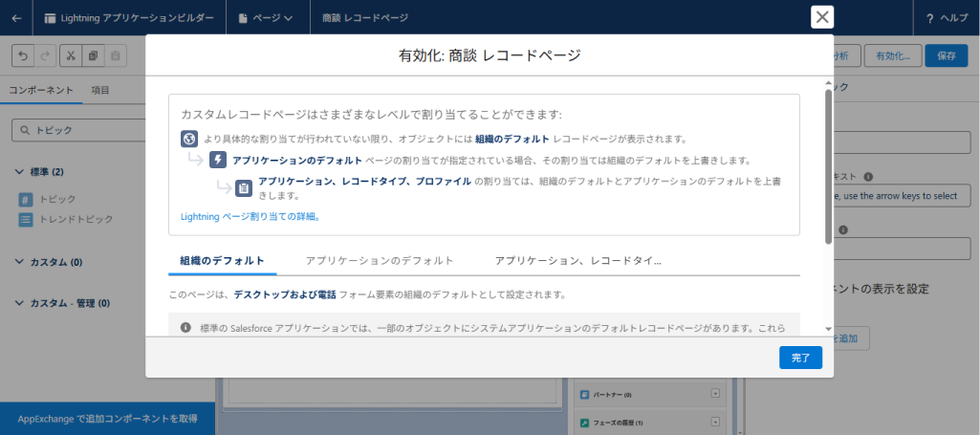The image size is (980, 435).
Task: Click the cut scissors icon
Action: point(71,55)
